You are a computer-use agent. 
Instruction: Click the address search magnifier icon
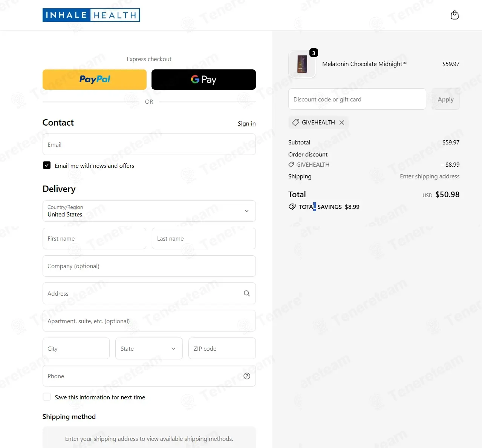[x=247, y=293]
